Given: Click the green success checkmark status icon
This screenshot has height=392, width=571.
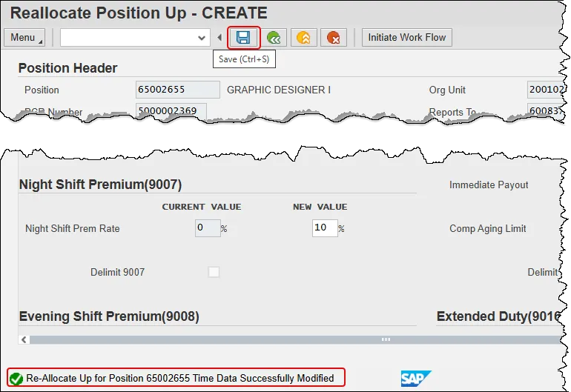Looking at the screenshot, I should tap(16, 379).
